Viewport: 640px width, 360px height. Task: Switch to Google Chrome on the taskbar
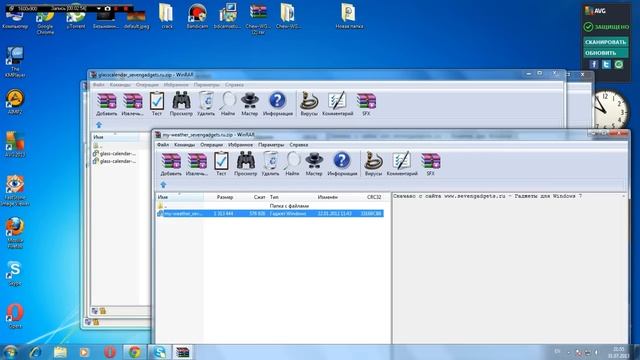click(135, 352)
